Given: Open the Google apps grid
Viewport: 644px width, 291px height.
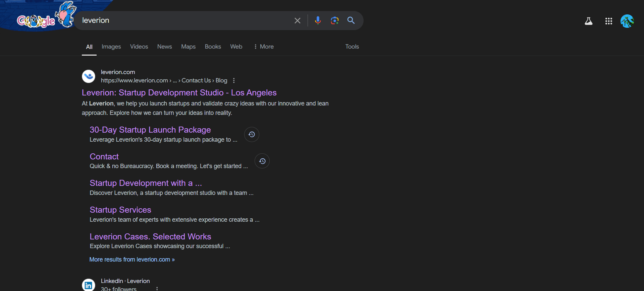Looking at the screenshot, I should point(609,21).
